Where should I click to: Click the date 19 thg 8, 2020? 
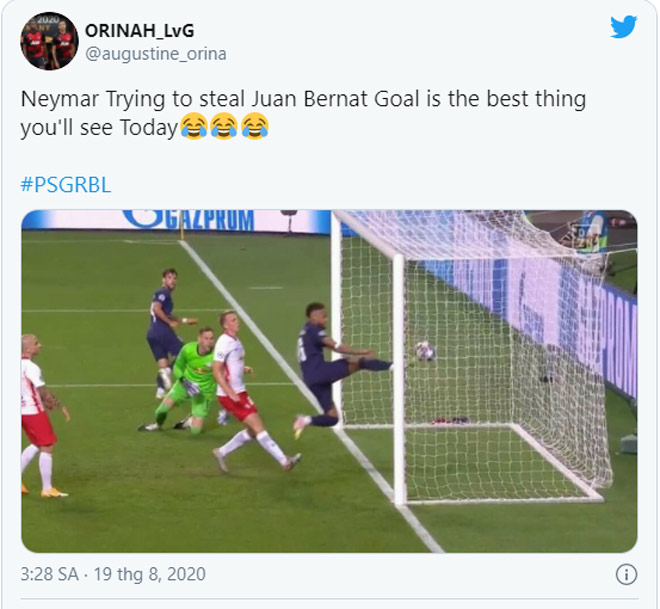[149, 574]
